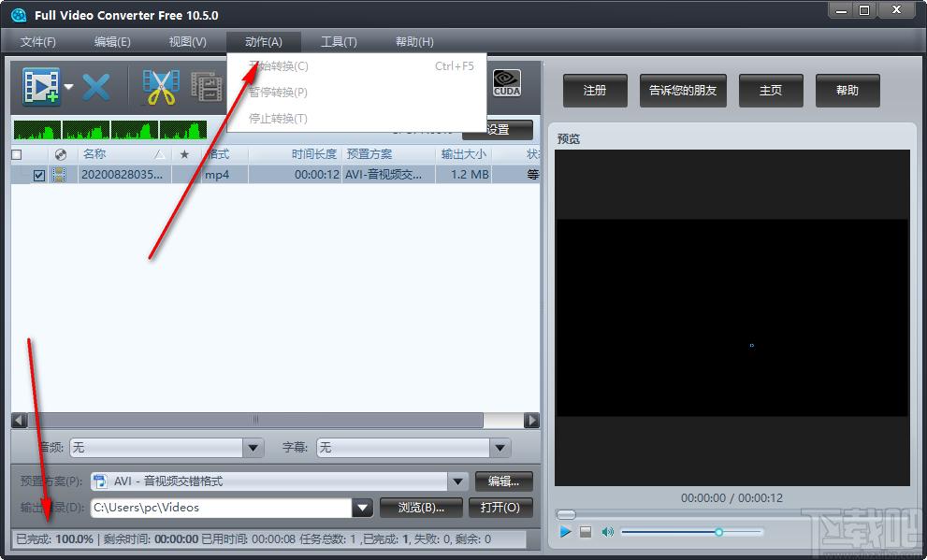
Task: Choose 暂停转换(P) menu entry
Action: (x=356, y=93)
